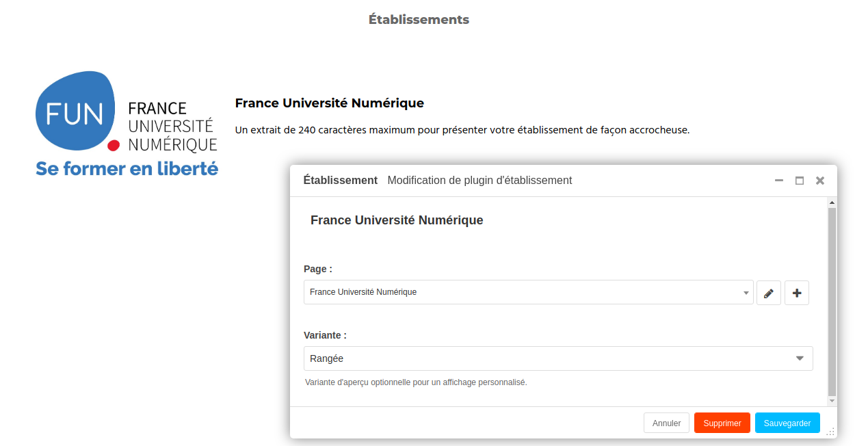
Task: Click the Annuler button
Action: coord(666,423)
